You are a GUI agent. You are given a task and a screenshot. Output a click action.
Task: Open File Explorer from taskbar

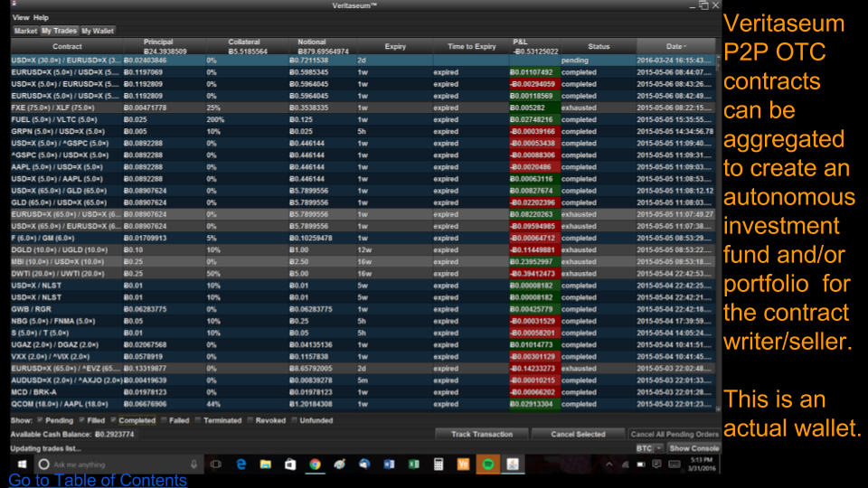click(x=266, y=465)
